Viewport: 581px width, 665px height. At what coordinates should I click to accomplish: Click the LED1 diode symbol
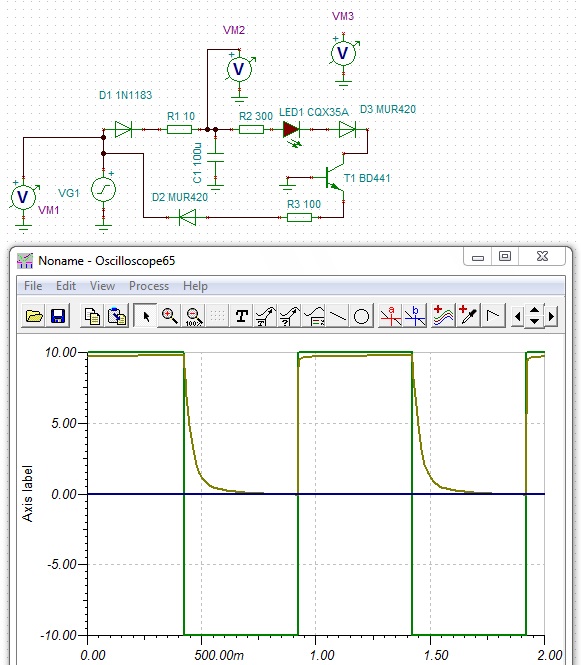(292, 130)
